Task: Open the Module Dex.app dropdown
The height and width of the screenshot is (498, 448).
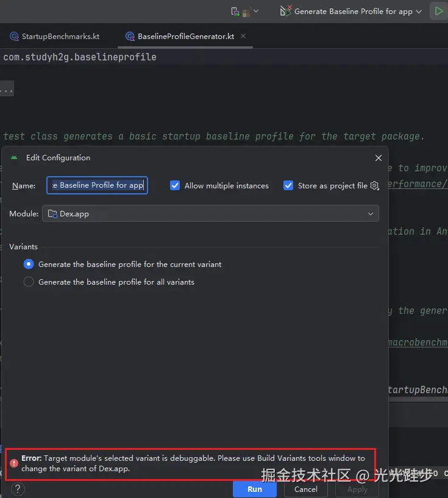Action: [x=210, y=213]
